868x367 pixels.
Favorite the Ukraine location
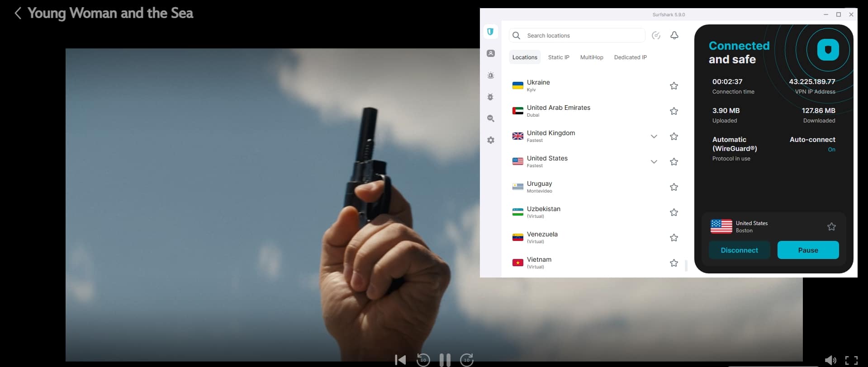point(674,86)
